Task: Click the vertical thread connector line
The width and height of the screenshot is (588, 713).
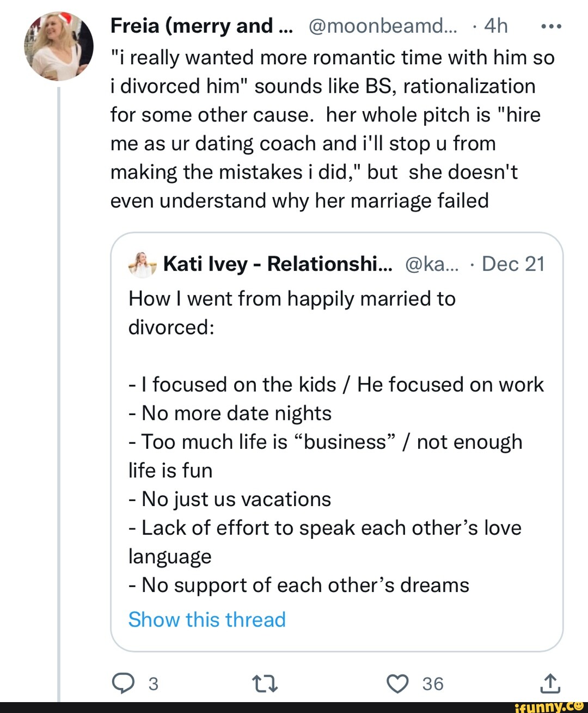Action: [x=59, y=381]
